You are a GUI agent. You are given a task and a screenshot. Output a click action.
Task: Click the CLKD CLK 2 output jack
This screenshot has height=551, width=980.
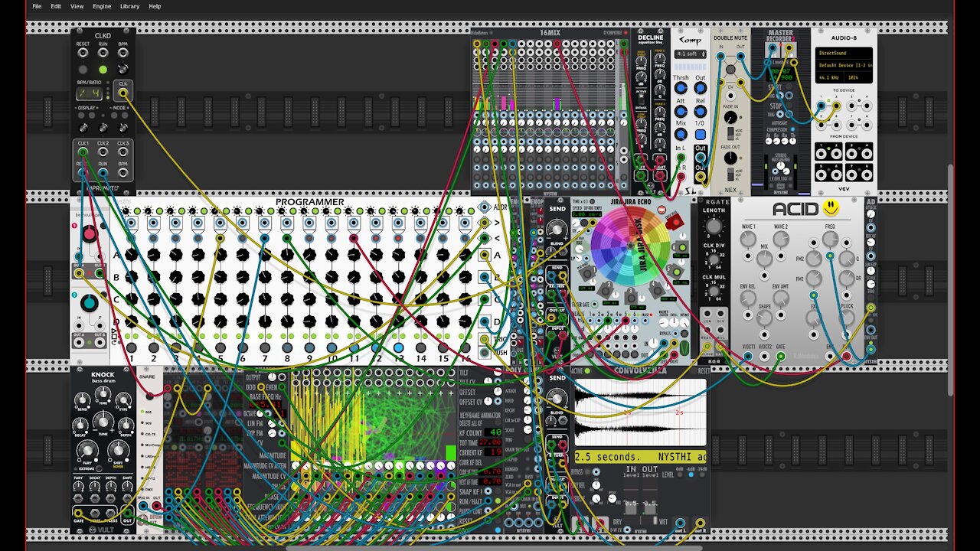(103, 152)
